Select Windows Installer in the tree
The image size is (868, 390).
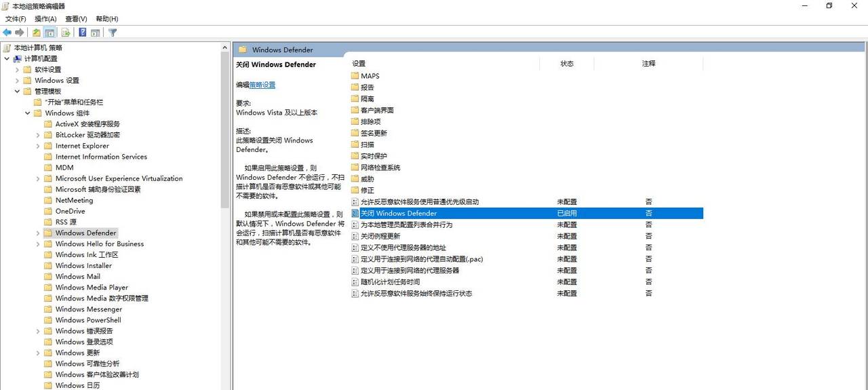click(x=83, y=266)
